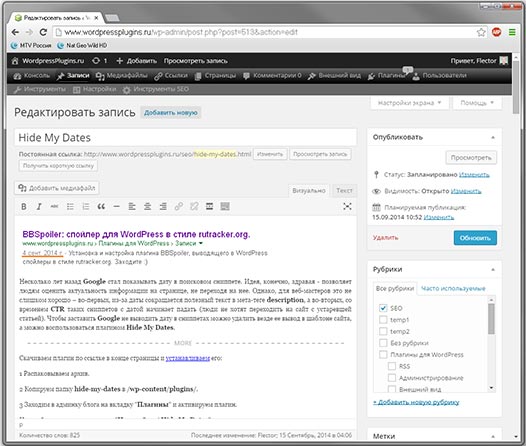Insert a bulleted list
The image size is (526, 446).
pyautogui.click(x=70, y=206)
